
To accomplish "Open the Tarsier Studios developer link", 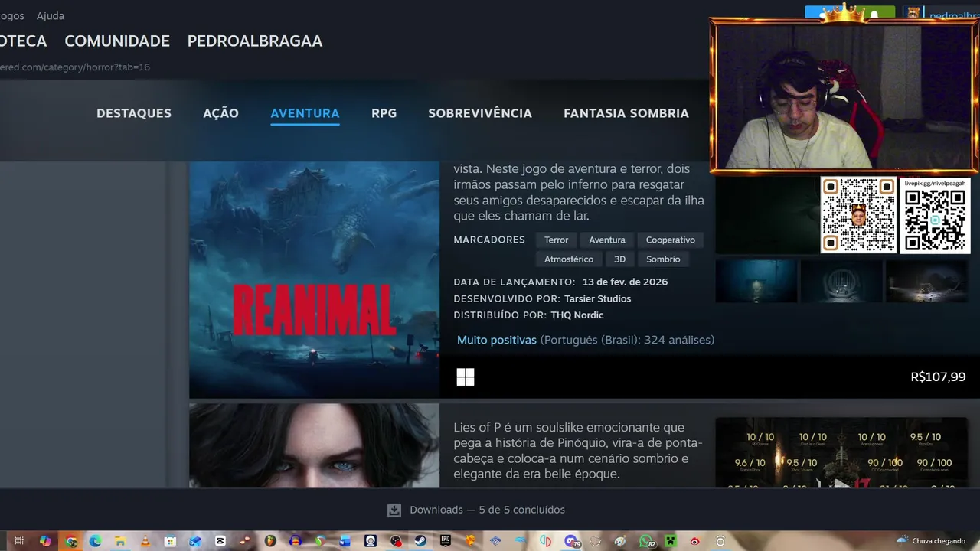I will click(x=597, y=298).
